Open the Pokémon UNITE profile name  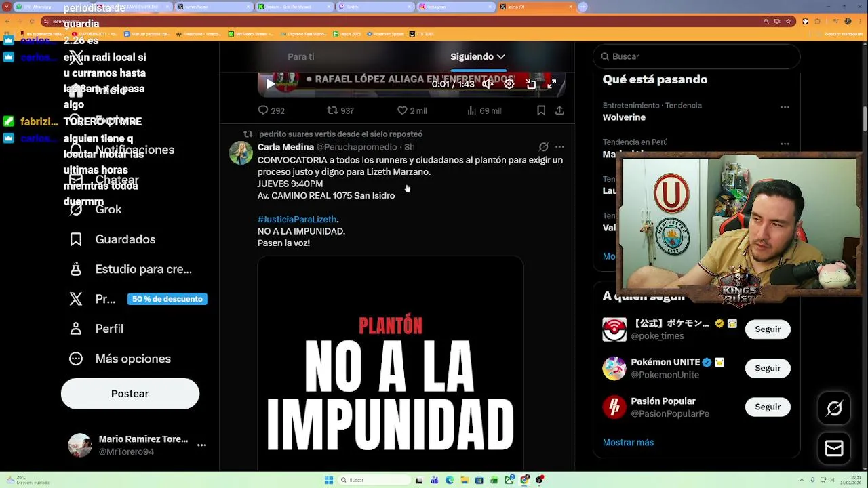tap(665, 362)
